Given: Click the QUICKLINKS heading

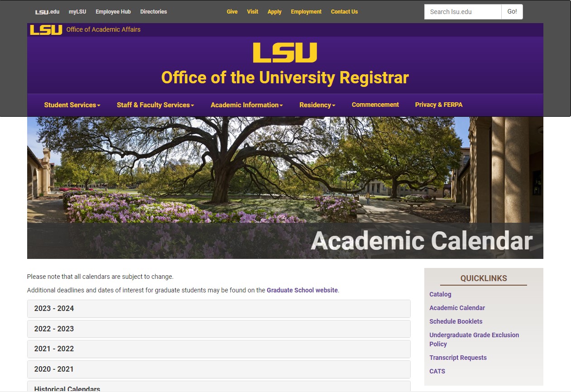Looking at the screenshot, I should pyautogui.click(x=484, y=278).
